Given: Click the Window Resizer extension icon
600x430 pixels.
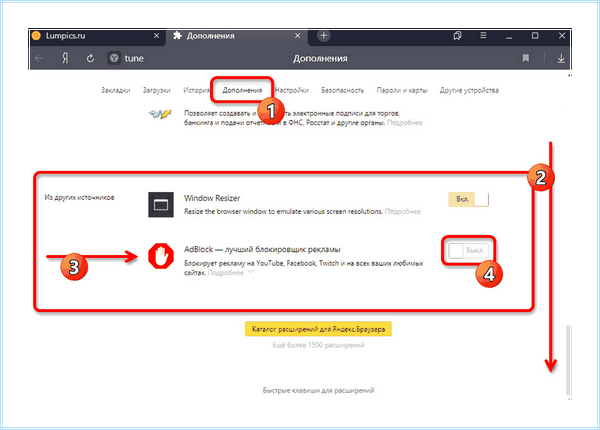Looking at the screenshot, I should coord(161,205).
